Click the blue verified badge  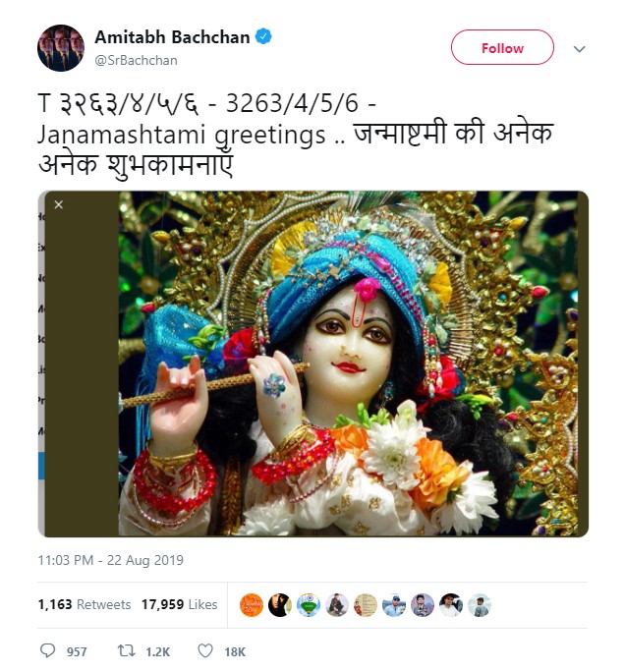[263, 36]
